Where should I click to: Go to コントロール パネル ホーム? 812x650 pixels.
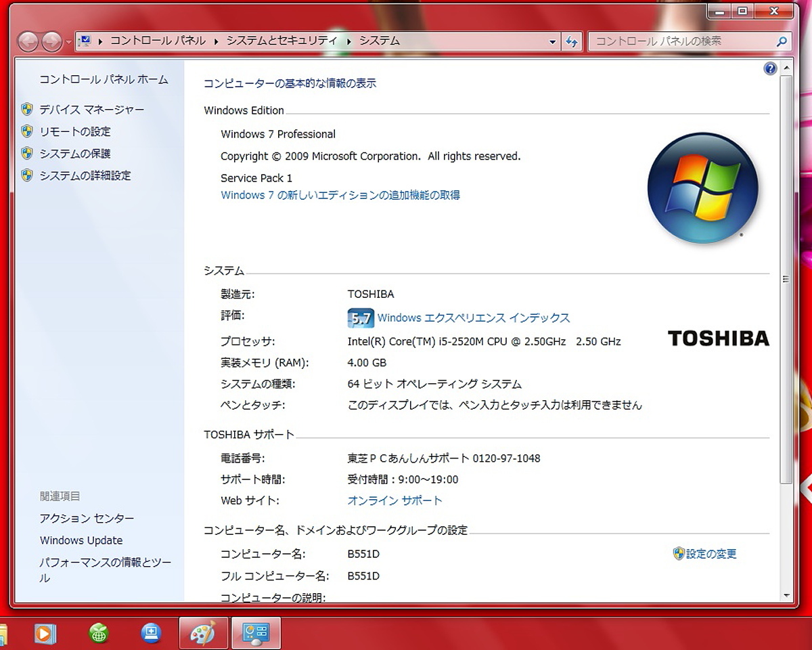click(x=104, y=79)
